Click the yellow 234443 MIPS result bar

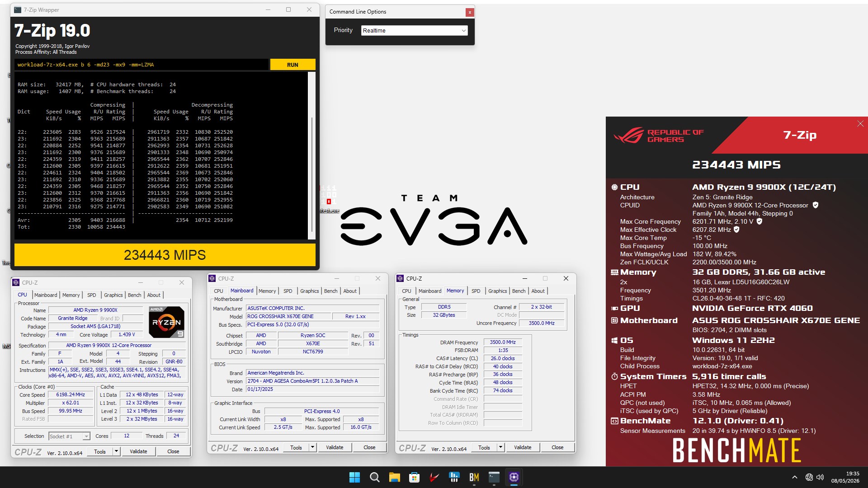(x=165, y=255)
